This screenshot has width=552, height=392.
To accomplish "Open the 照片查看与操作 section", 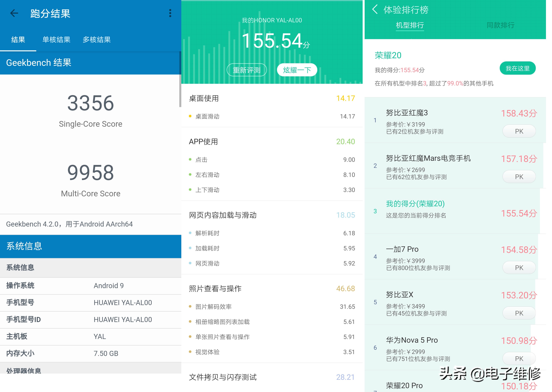I will (x=272, y=288).
